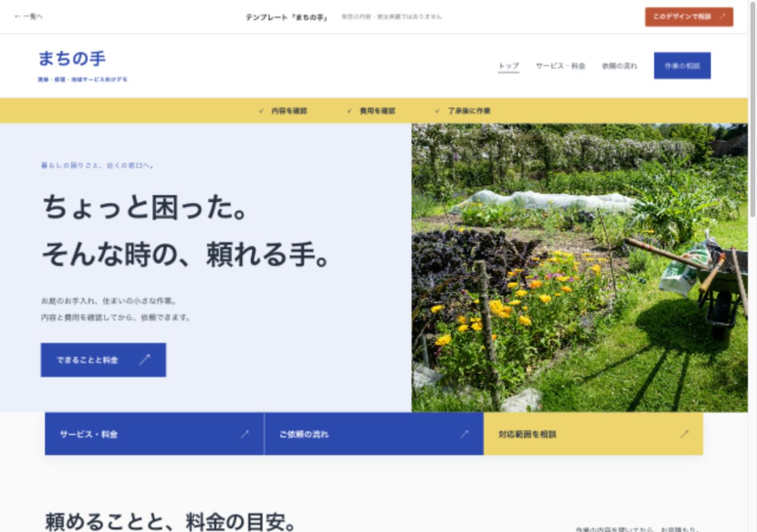Viewport: 757px width, 532px height.
Task: Select the トップ nav item
Action: [509, 66]
